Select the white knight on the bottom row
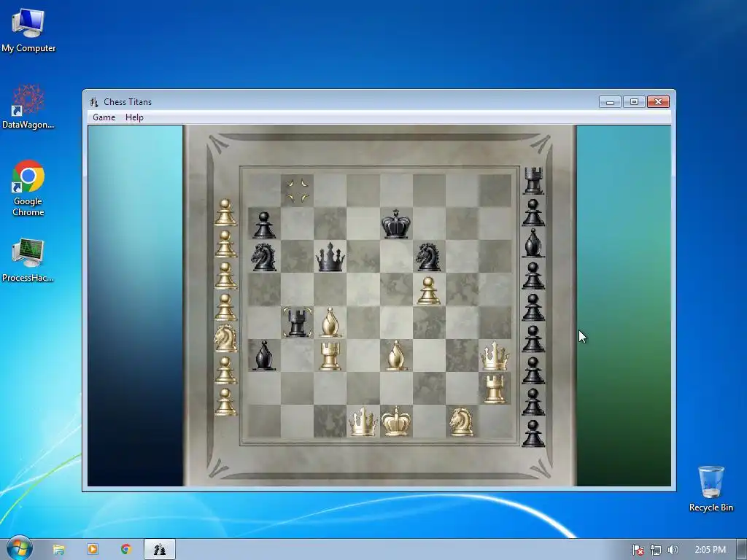The image size is (747, 560). click(461, 422)
